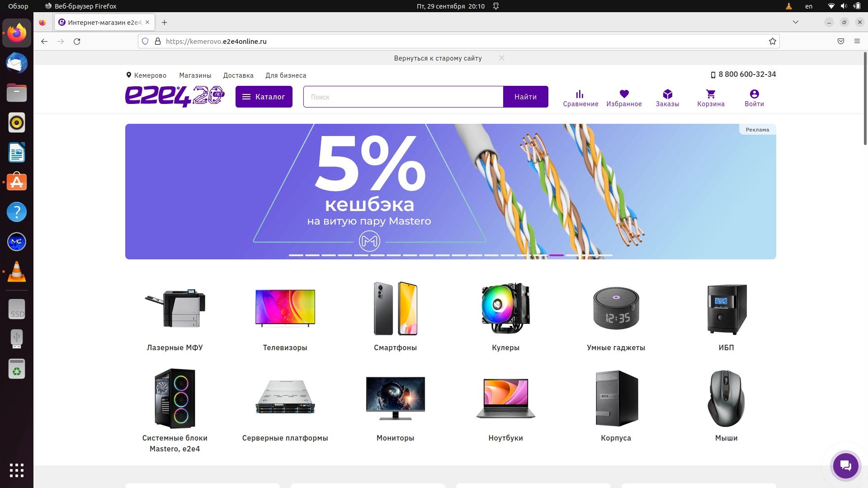Open Ноутбуки category
Screen dimensions: 868x488
(x=505, y=406)
